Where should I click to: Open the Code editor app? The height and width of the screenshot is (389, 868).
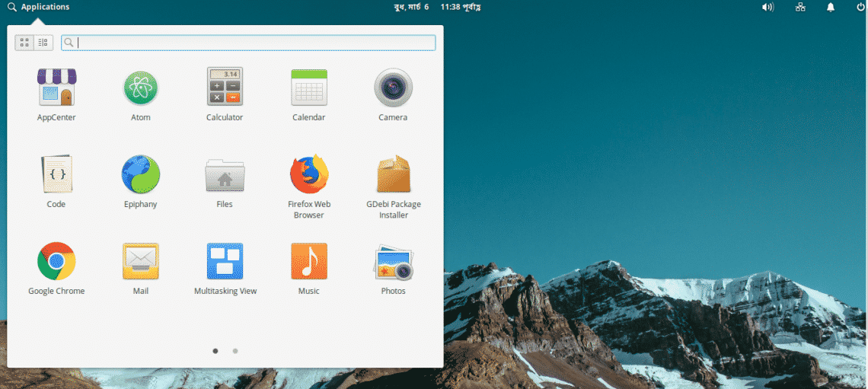coord(56,174)
